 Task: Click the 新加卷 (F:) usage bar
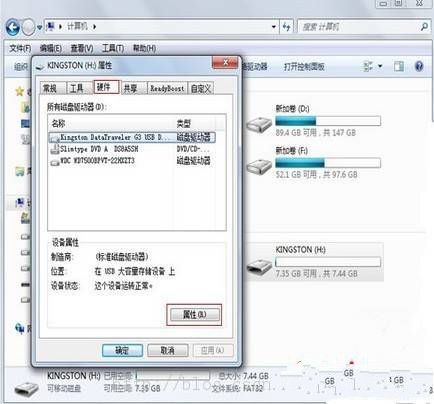pos(328,163)
